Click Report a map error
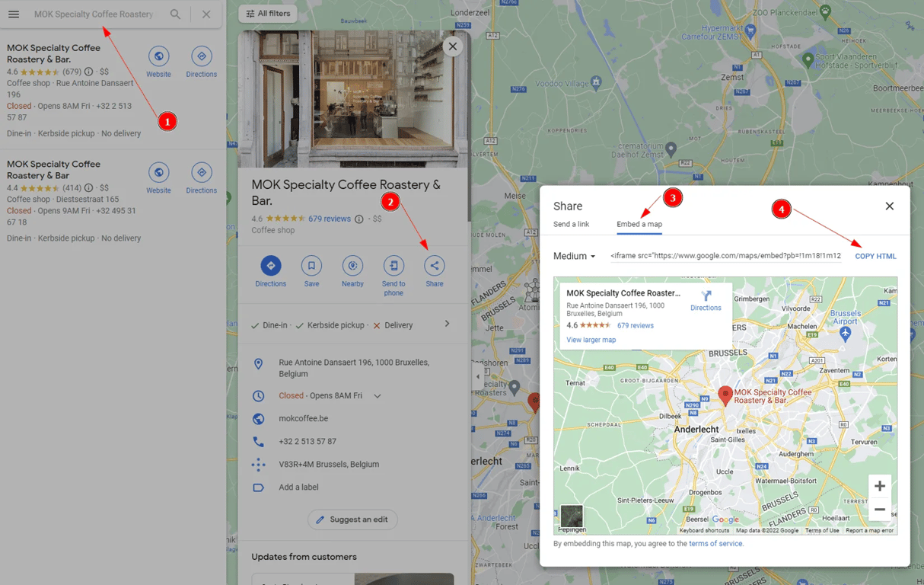This screenshot has height=585, width=924. pos(870,530)
